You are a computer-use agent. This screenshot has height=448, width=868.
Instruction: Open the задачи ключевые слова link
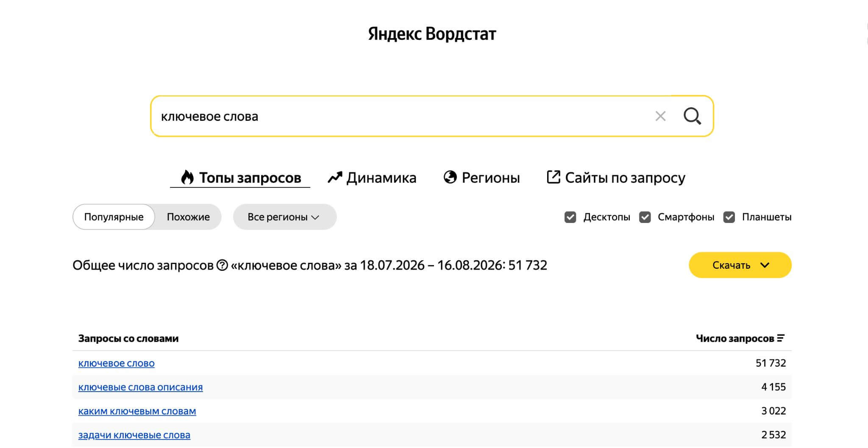(134, 435)
